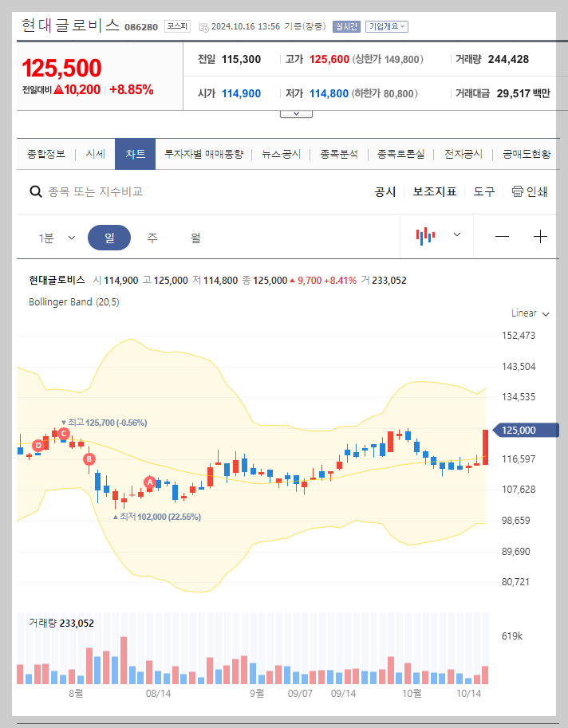Open the 보조지표 indicator menu

click(435, 191)
